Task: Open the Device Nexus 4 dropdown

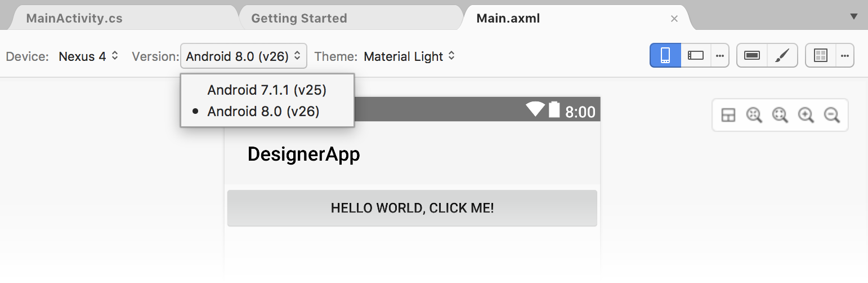Action: [89, 56]
